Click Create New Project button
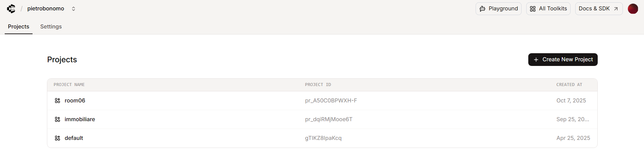644x162 pixels. [x=563, y=60]
